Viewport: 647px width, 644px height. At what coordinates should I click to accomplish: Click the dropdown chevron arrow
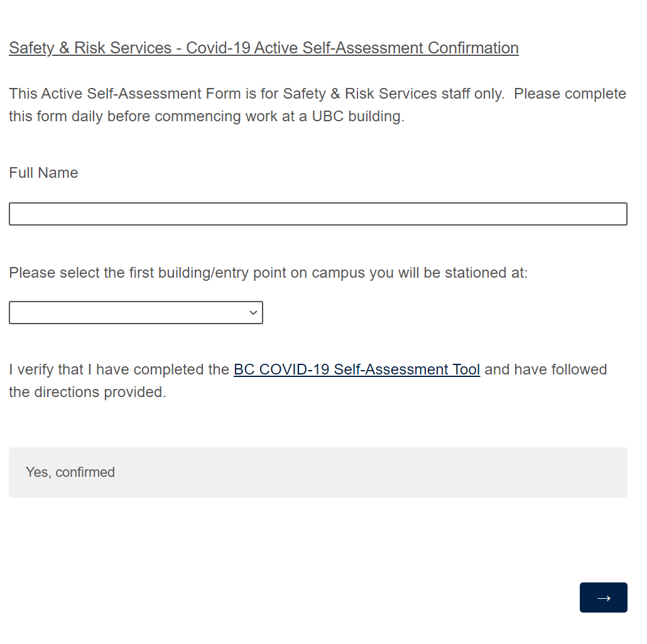tap(253, 313)
